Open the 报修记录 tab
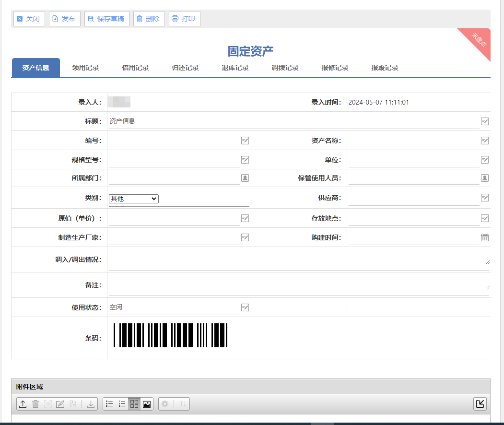The height and width of the screenshot is (425, 504). tap(335, 68)
